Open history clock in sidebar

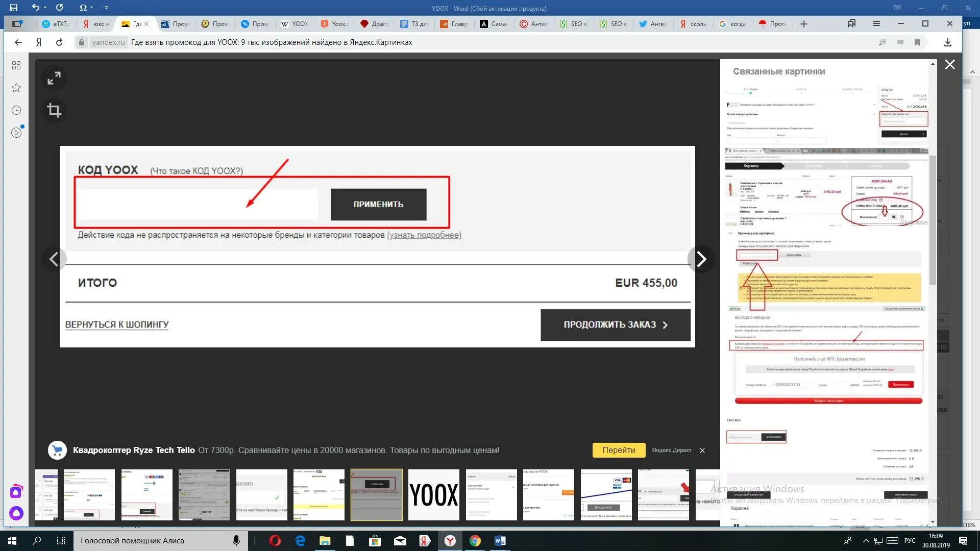(16, 110)
